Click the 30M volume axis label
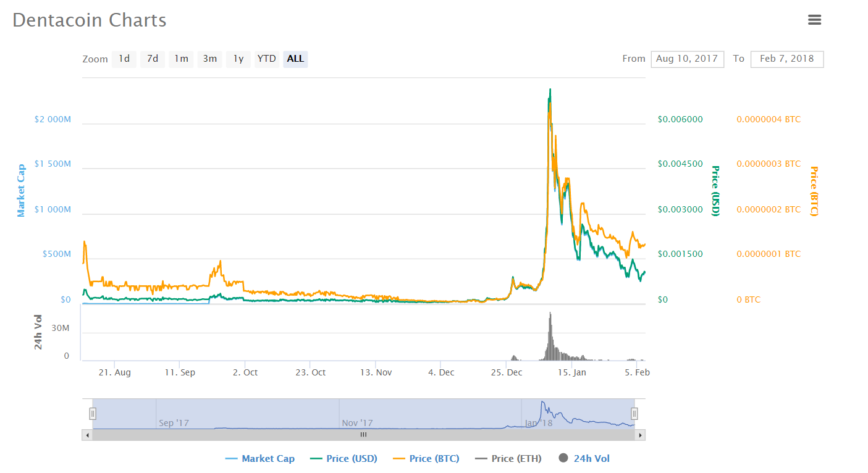Viewport: 868px width, 473px height. click(x=61, y=328)
